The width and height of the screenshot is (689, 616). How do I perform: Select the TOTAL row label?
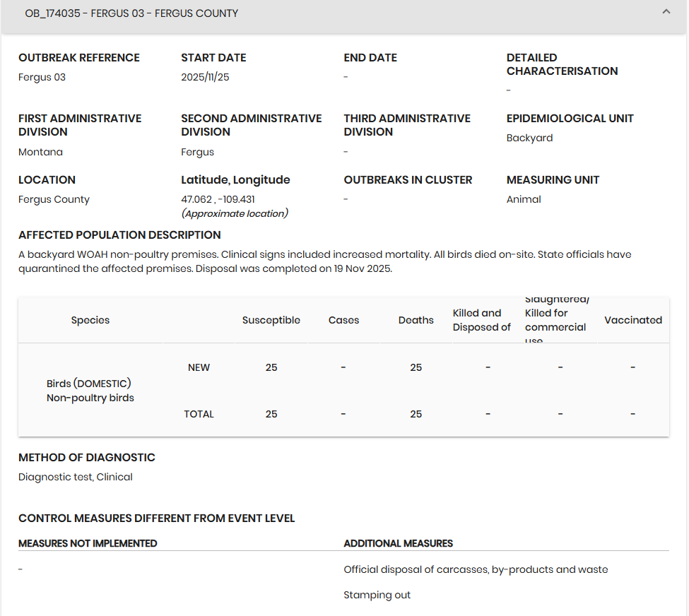click(x=199, y=414)
